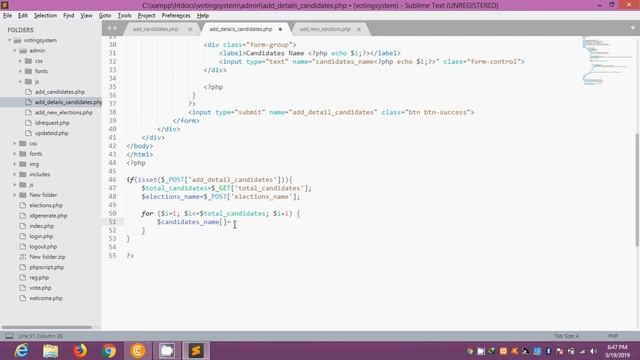Image resolution: width=640 pixels, height=360 pixels.
Task: Open the File menu
Action: coord(7,16)
